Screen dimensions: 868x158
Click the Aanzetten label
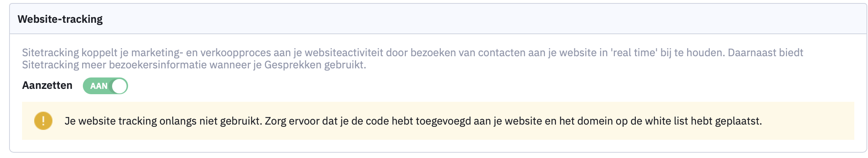[47, 85]
